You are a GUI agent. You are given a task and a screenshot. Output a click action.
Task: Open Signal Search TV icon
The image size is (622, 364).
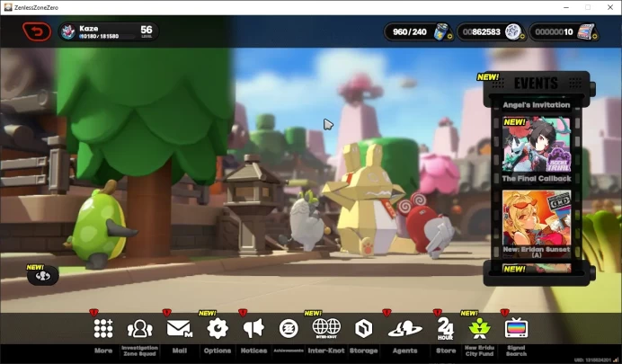tap(516, 328)
